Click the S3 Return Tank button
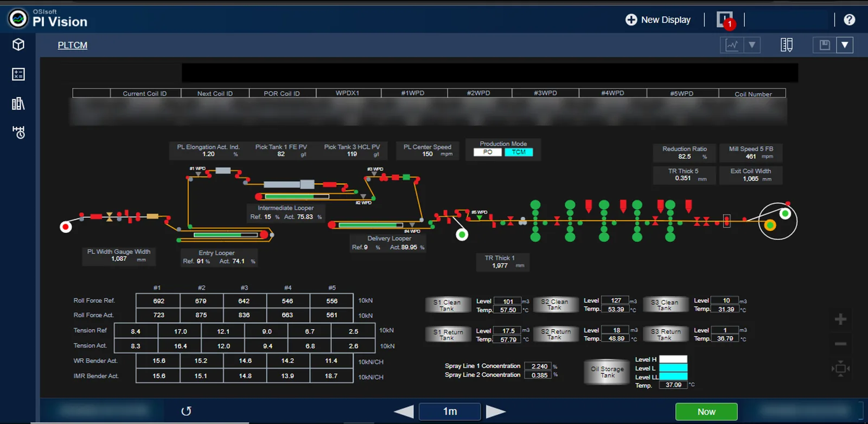The height and width of the screenshot is (424, 868). (665, 335)
